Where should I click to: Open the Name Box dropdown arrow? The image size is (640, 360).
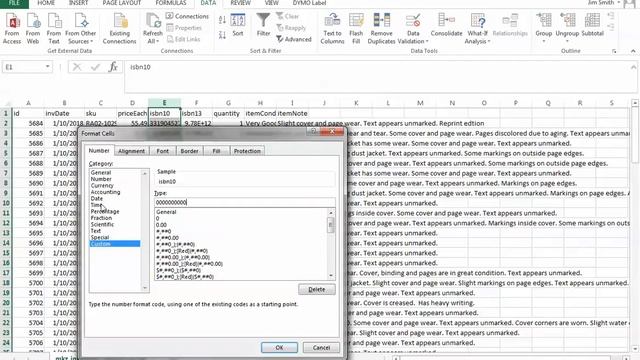tap(48, 67)
